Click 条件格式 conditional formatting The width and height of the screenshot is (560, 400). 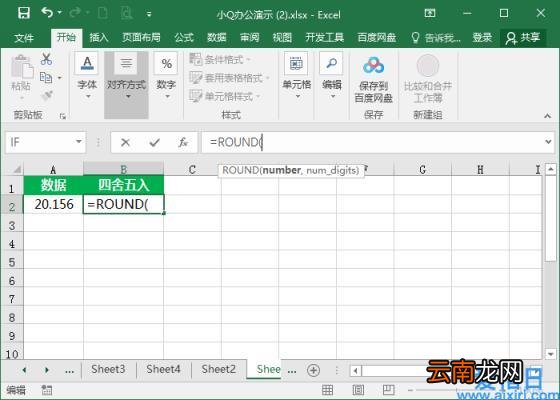[x=220, y=60]
